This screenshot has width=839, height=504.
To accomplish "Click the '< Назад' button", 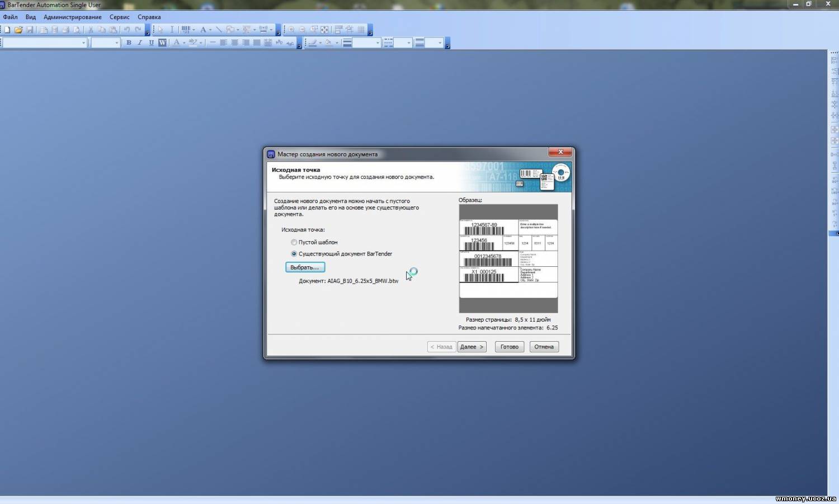I will [x=442, y=347].
